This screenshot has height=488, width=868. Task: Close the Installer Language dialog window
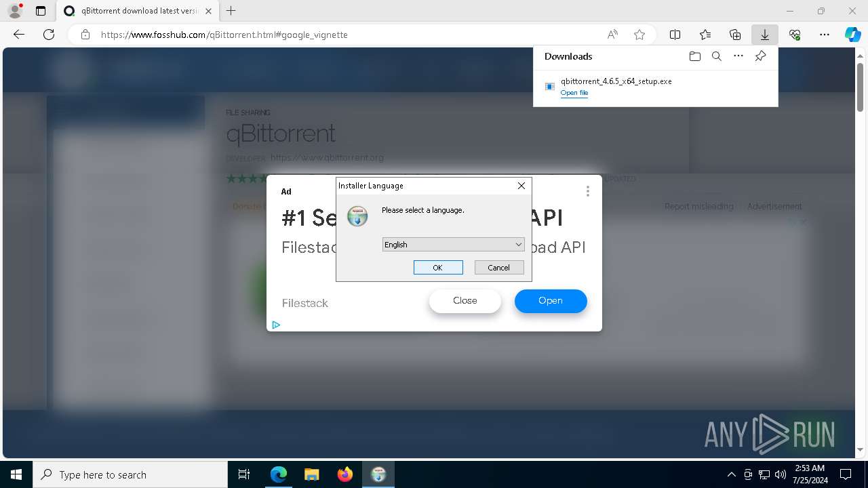(x=521, y=186)
